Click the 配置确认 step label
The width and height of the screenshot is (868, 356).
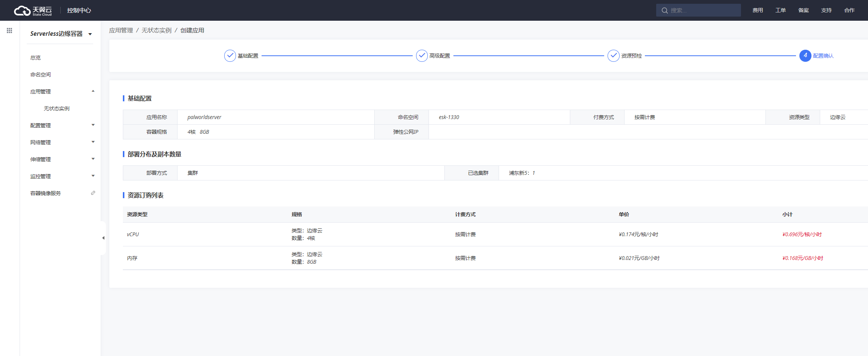[x=824, y=56]
